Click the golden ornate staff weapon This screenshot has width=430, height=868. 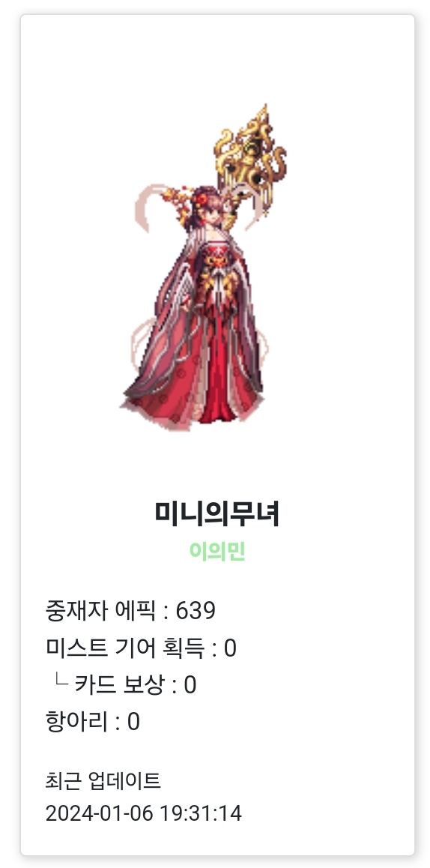point(250,160)
